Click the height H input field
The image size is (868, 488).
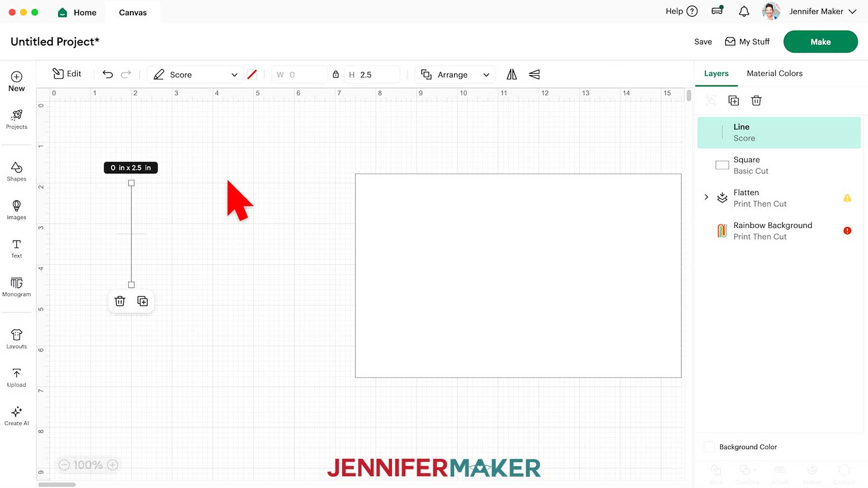coord(372,74)
